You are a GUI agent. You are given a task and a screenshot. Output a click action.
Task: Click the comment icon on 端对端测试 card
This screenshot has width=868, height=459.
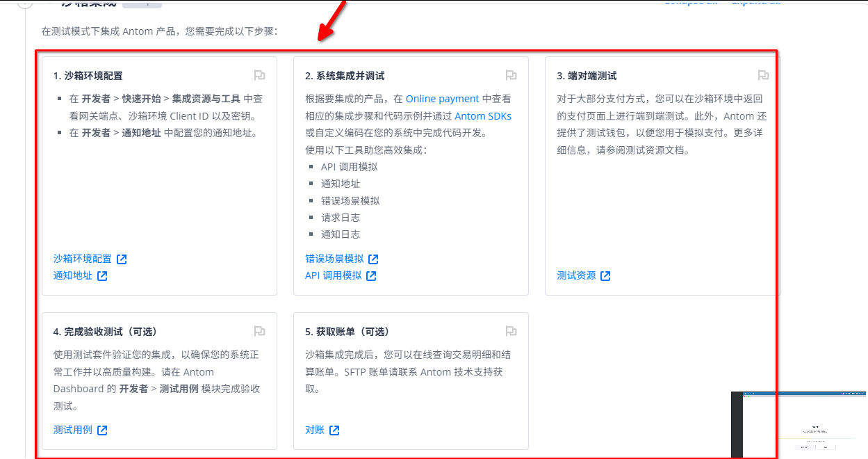pos(762,75)
